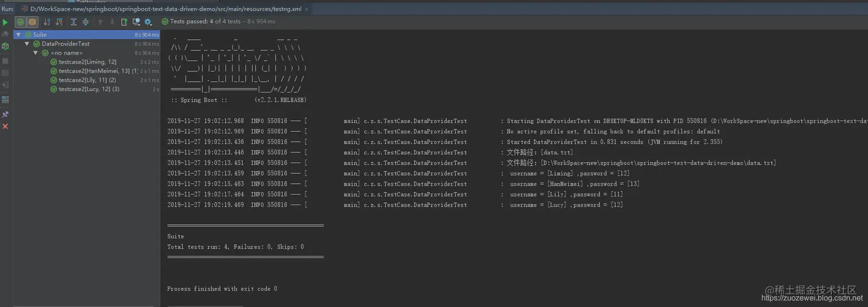Click the Collapse All tree icon
Viewport: 868px width, 307px height.
click(86, 22)
